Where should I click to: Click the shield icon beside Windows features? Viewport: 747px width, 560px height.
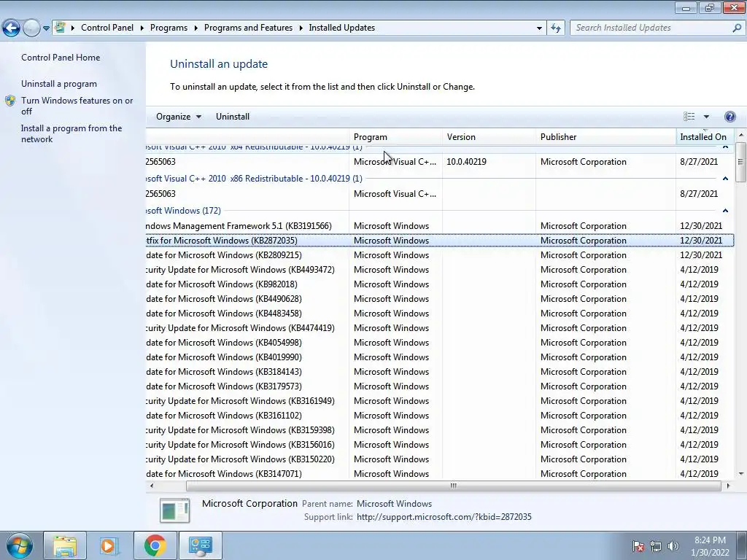pos(10,101)
